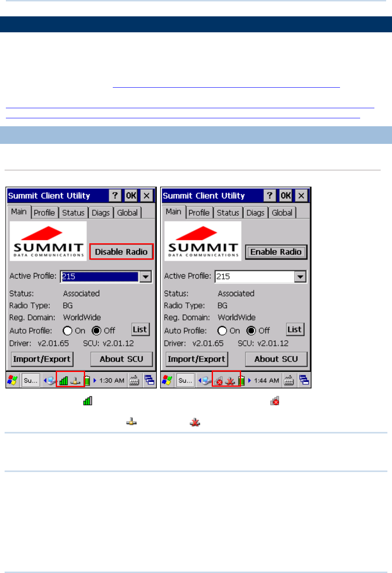Open the Windows Start flag in the 1:30 AM taskbar
The image size is (392, 573).
point(13,380)
